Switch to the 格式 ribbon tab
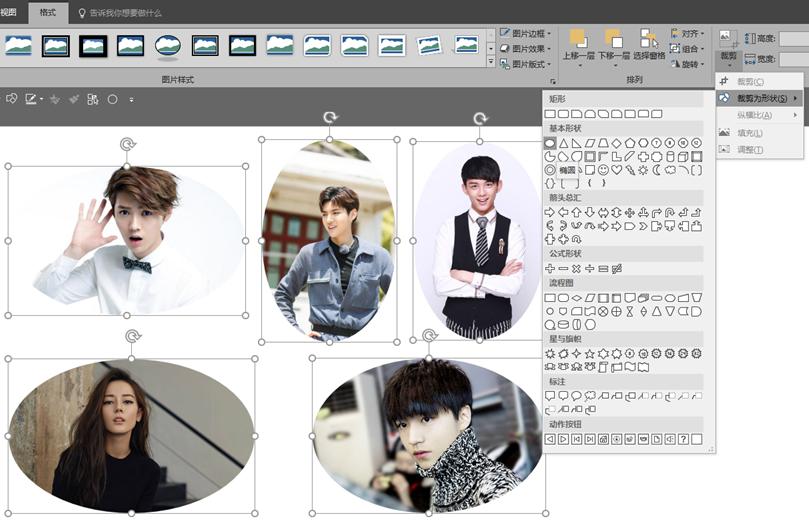Viewport: 809px width, 526px height. [x=48, y=13]
